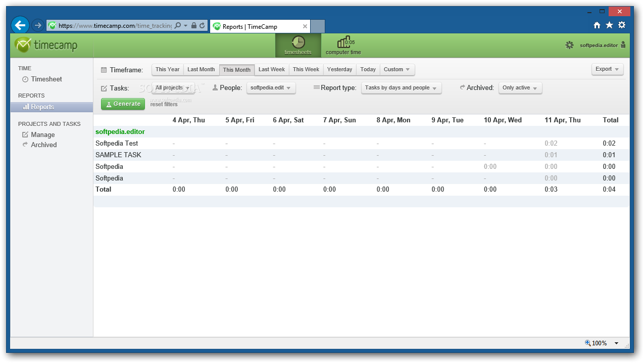
Task: Click the Total row label
Action: pyautogui.click(x=104, y=190)
